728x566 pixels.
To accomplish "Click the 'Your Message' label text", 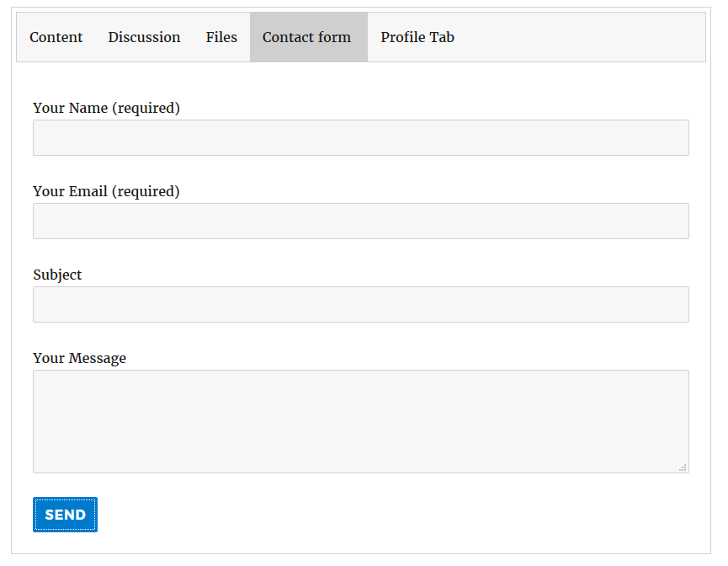I will click(x=79, y=358).
